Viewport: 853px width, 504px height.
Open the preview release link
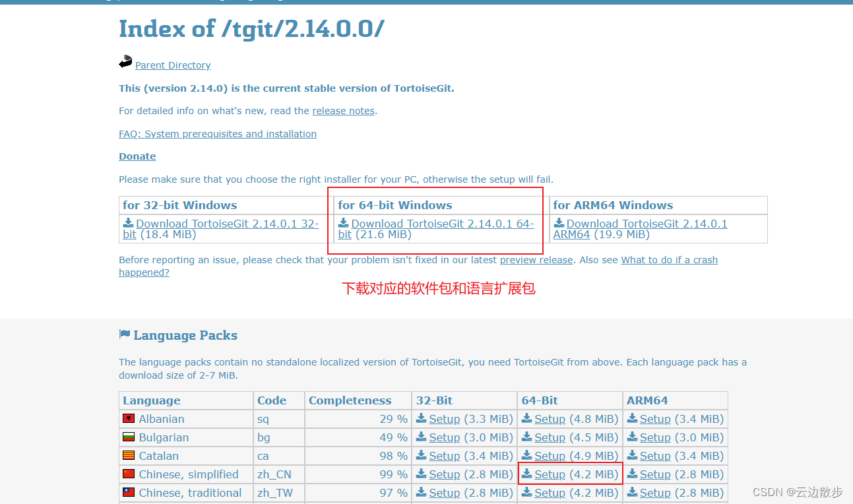tap(536, 260)
